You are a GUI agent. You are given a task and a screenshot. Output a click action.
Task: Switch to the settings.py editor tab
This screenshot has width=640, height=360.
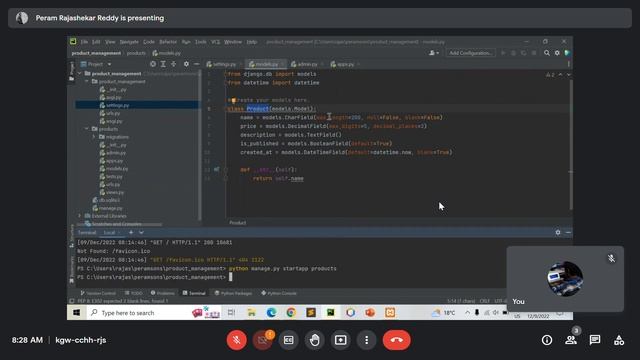224,64
